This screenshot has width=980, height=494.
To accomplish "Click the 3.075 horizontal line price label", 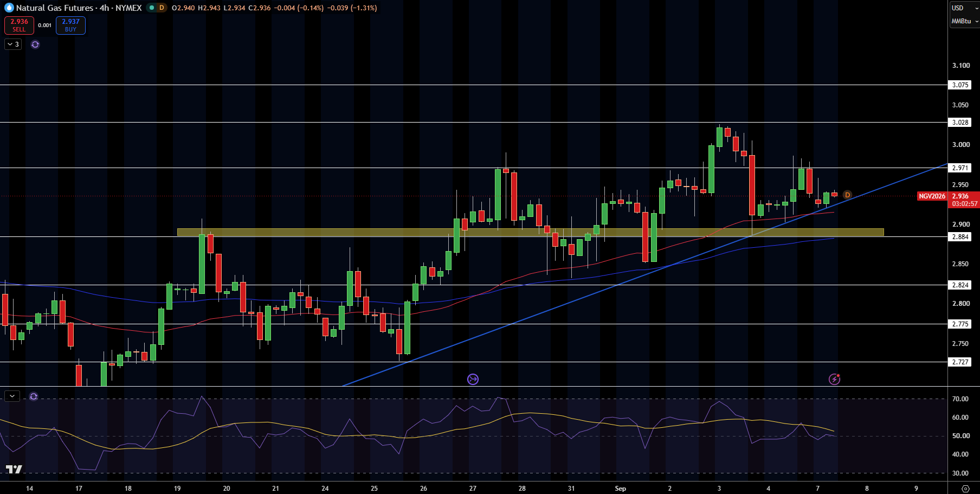I will 960,85.
